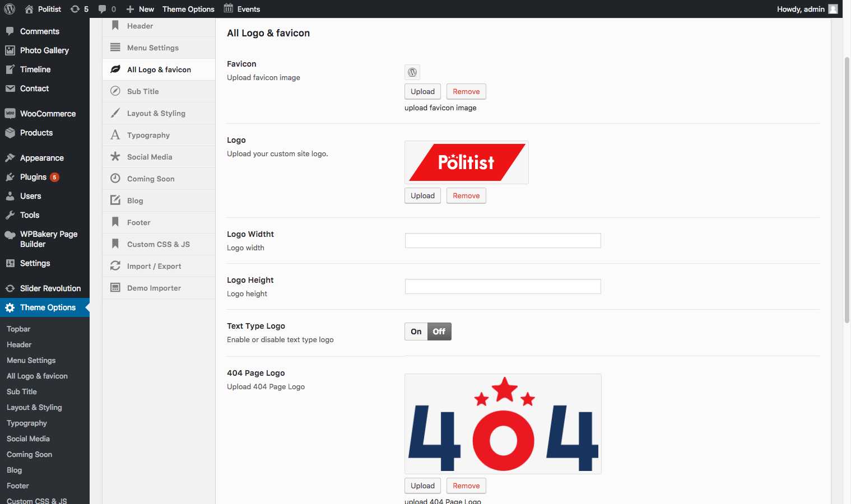Screen dimensions: 851x504
Task: Click the Sub Title compass icon
Action: click(115, 91)
